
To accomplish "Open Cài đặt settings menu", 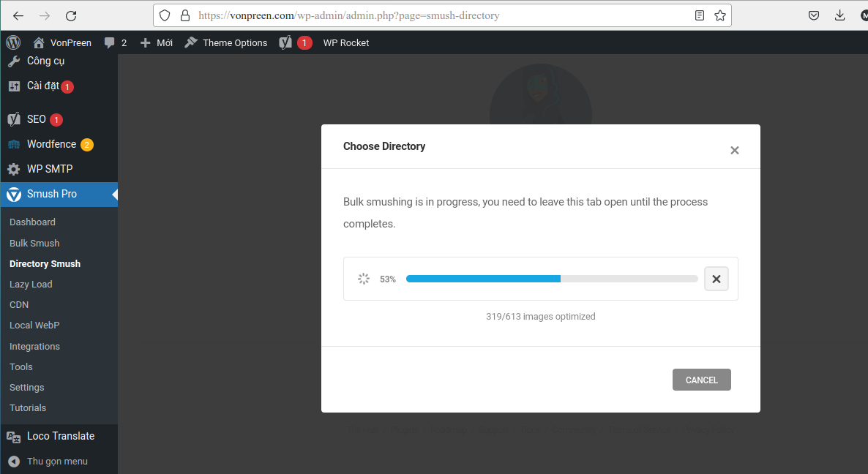I will click(42, 86).
